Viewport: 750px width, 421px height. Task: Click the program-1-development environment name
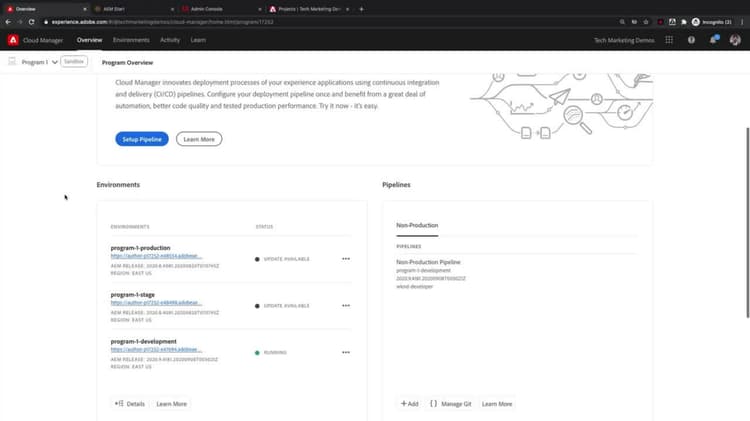pyautogui.click(x=143, y=342)
